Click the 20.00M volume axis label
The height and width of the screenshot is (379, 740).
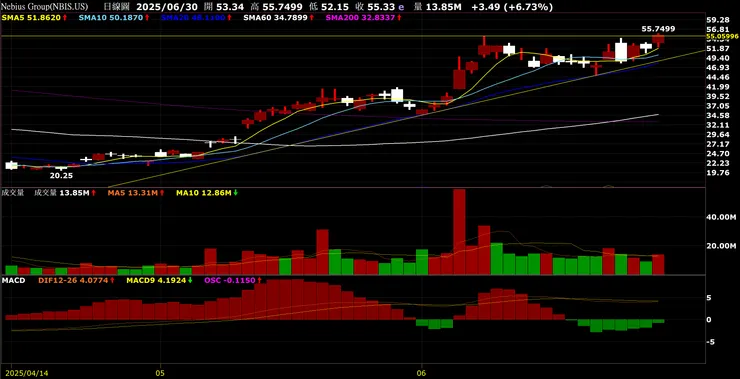721,246
